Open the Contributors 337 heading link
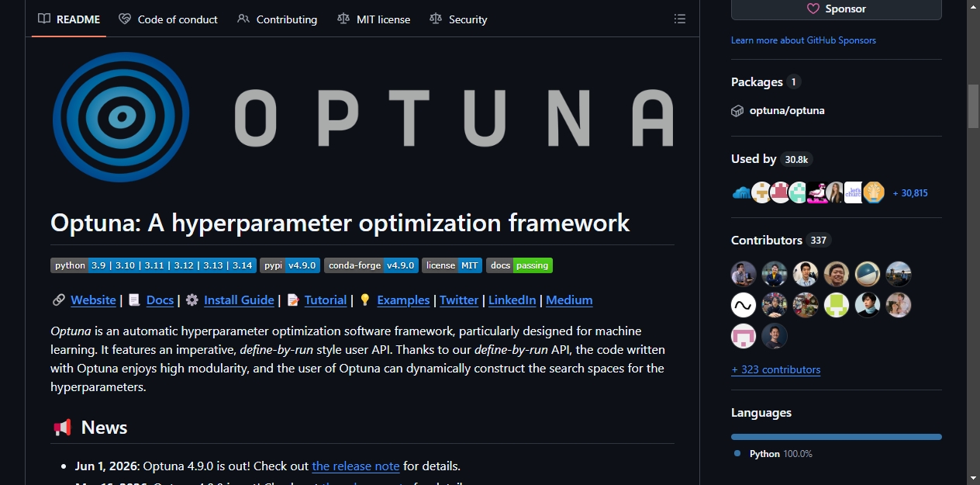This screenshot has width=980, height=485. [781, 241]
